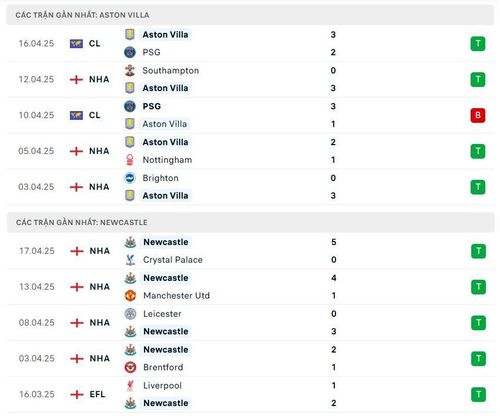Image resolution: width=500 pixels, height=419 pixels.
Task: Click the Leicester club crest
Action: point(130,314)
